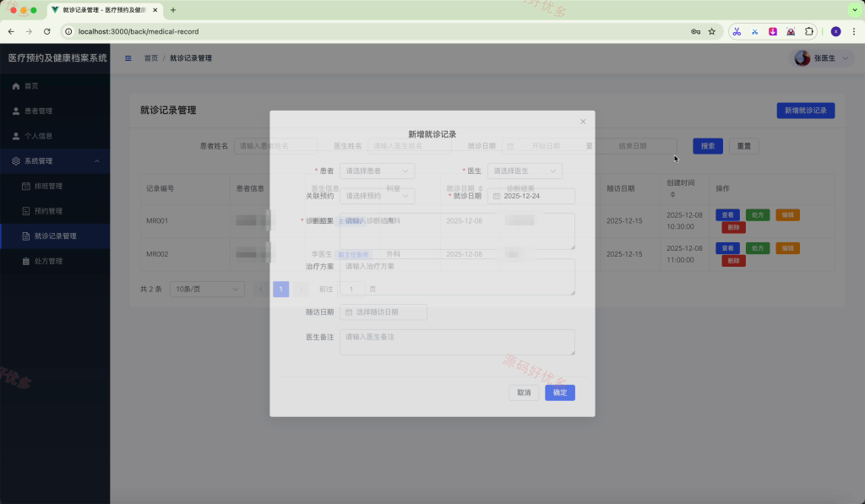Click 处方 for record MR002
The width and height of the screenshot is (865, 504).
[x=758, y=248]
